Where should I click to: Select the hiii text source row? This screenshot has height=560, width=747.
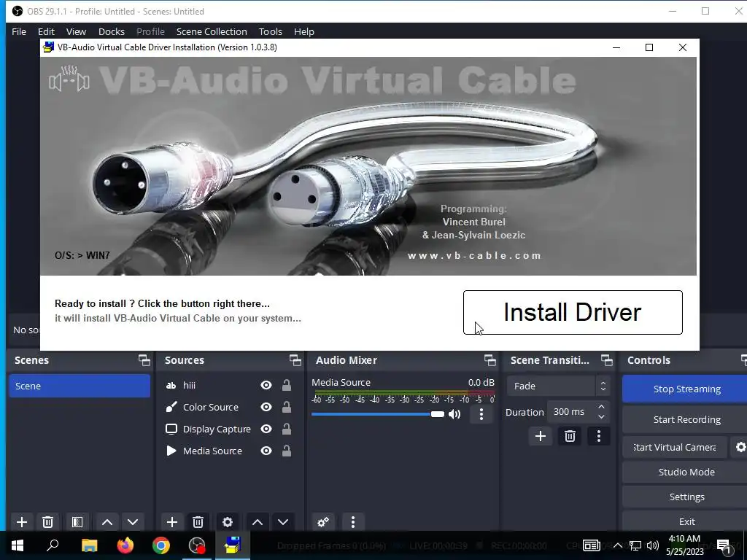(230, 385)
